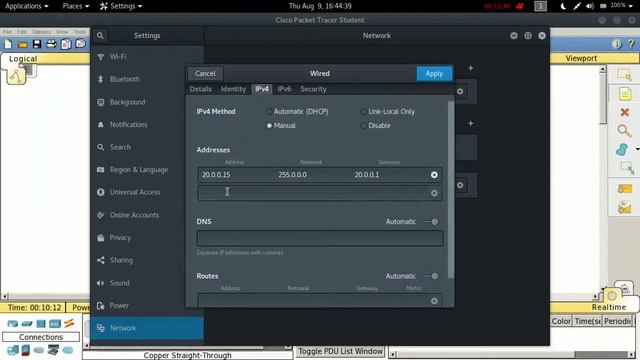Viewport: 640px width, 360px height.
Task: Select Switches device category icon
Action: click(27, 324)
